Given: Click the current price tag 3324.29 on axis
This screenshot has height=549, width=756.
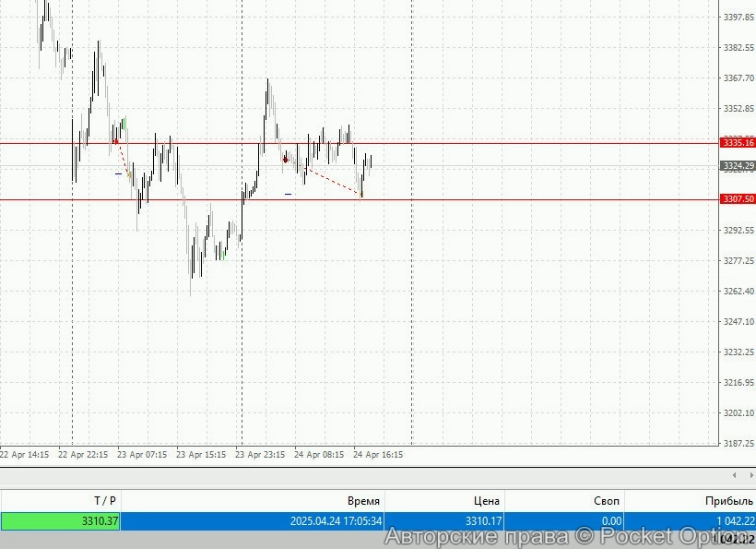Looking at the screenshot, I should click(x=736, y=165).
